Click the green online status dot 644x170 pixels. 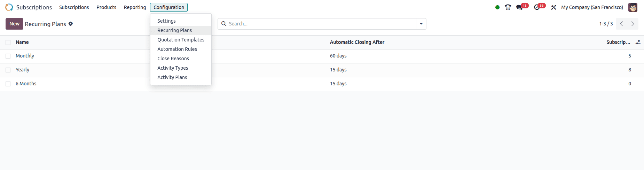click(497, 7)
